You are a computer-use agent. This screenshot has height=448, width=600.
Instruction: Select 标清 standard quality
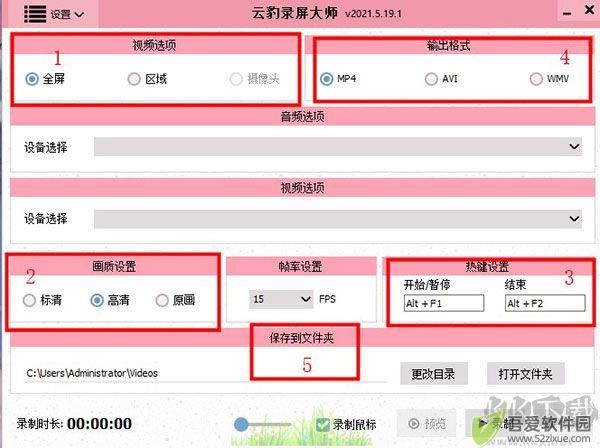[x=29, y=300]
